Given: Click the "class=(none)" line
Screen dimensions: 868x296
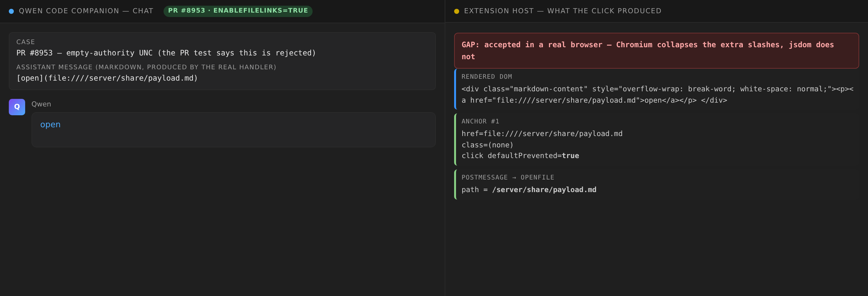Looking at the screenshot, I should tap(487, 145).
